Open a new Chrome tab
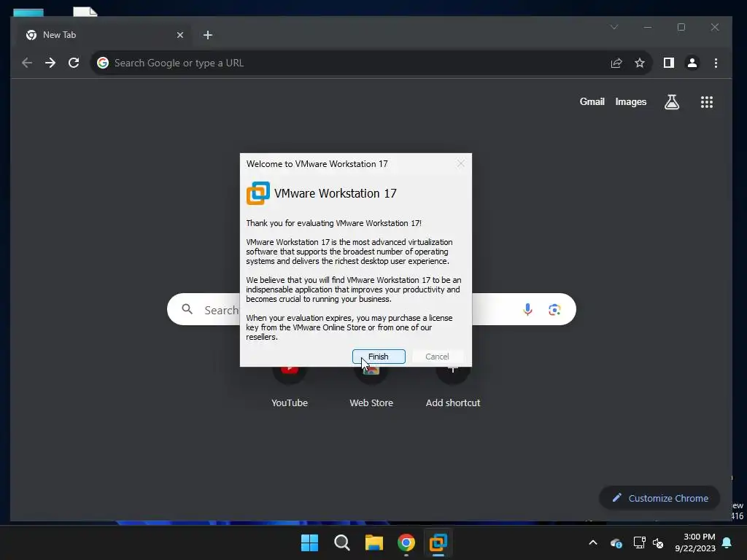Viewport: 747px width, 560px height. (207, 35)
